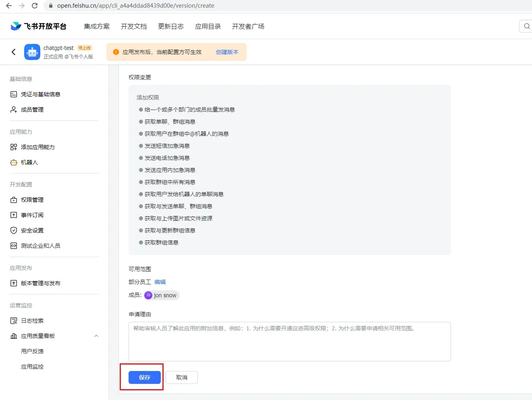The image size is (532, 400).
Task: Click permission text 获取群组信息
Action: [x=161, y=242]
